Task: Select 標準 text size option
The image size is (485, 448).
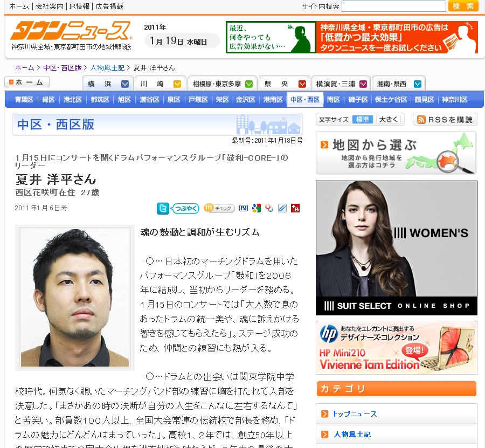Action: pos(362,120)
